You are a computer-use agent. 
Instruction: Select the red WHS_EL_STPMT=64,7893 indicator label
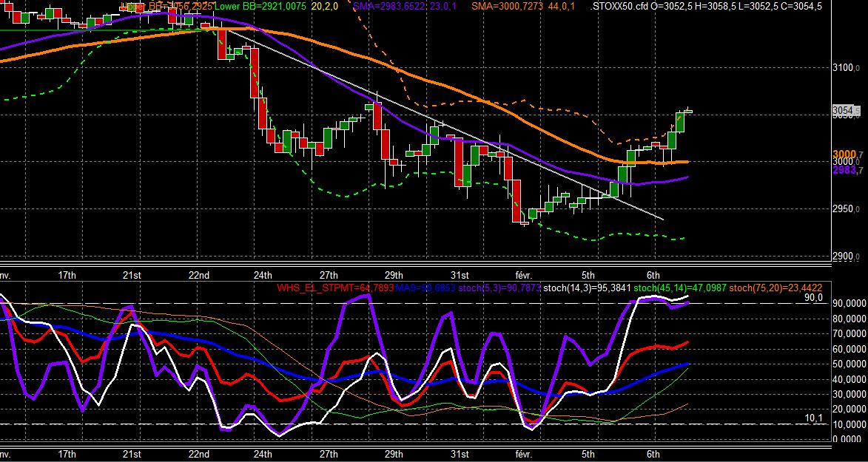(335, 288)
